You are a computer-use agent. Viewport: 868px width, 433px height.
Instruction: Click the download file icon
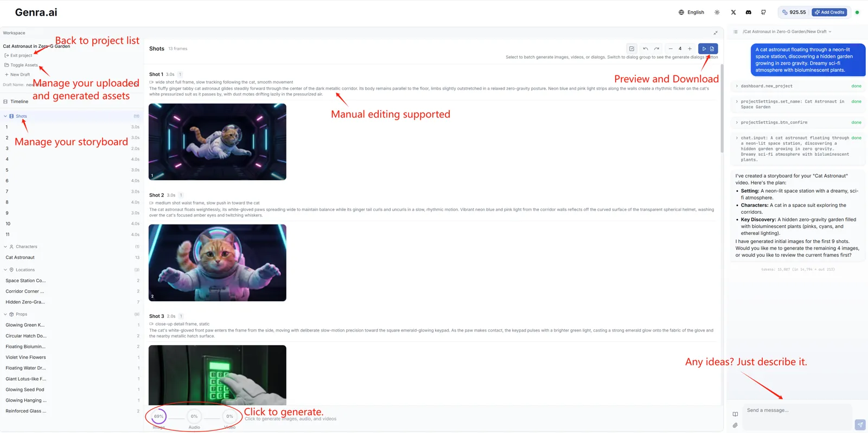[712, 49]
